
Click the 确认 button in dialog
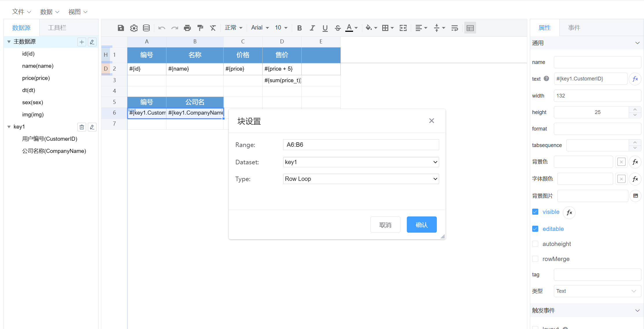coord(421,225)
